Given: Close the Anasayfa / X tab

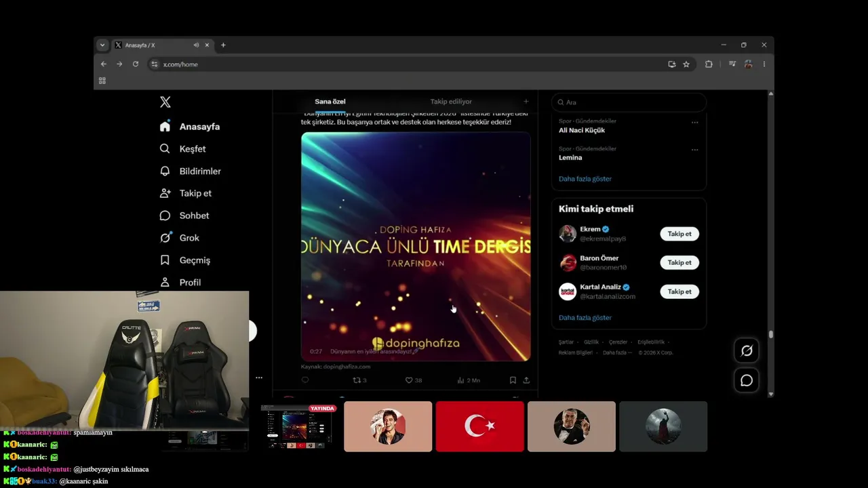Looking at the screenshot, I should (208, 45).
